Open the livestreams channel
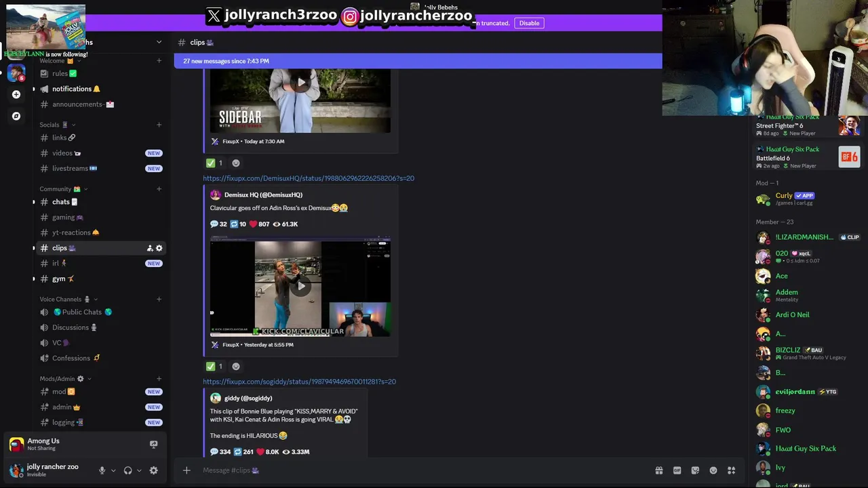The height and width of the screenshot is (488, 868). (x=100, y=168)
